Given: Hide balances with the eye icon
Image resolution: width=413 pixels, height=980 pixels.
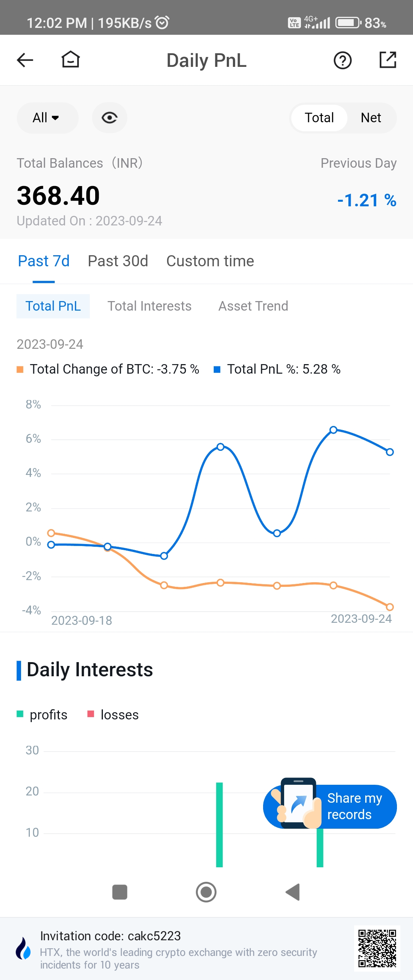Looking at the screenshot, I should (x=109, y=118).
